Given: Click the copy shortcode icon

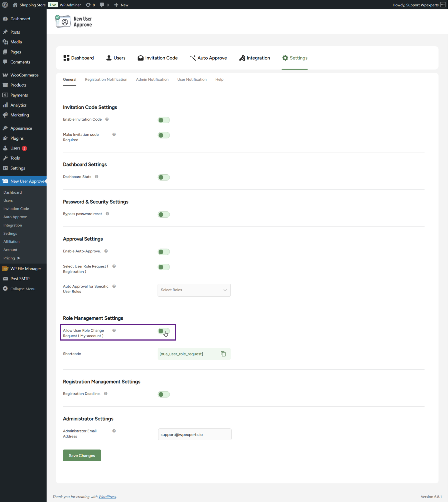Looking at the screenshot, I should [223, 354].
